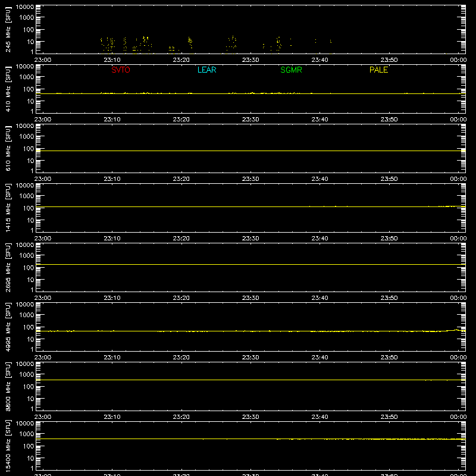Click 00:00 time label under 1415 MHz plot
The image size is (476, 476).
point(458,239)
